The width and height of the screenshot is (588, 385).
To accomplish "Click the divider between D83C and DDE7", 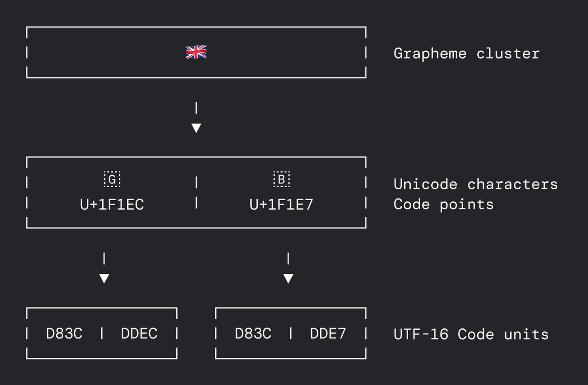I will click(291, 333).
